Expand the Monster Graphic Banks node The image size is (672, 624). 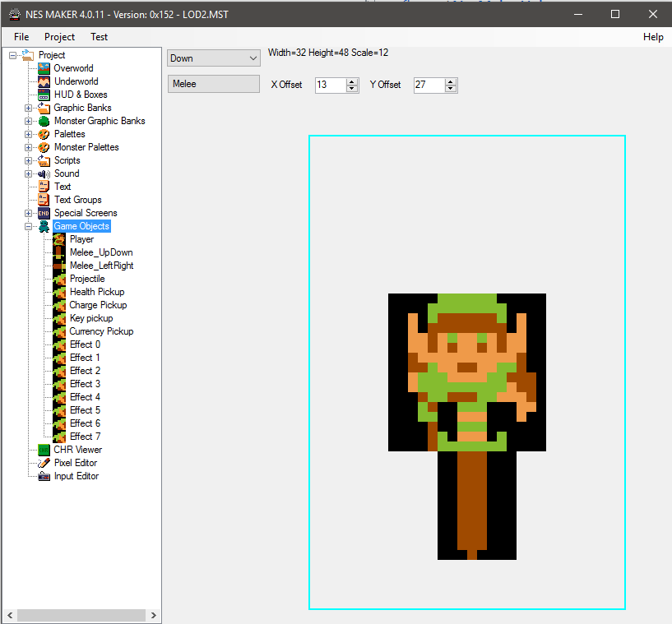(x=28, y=121)
